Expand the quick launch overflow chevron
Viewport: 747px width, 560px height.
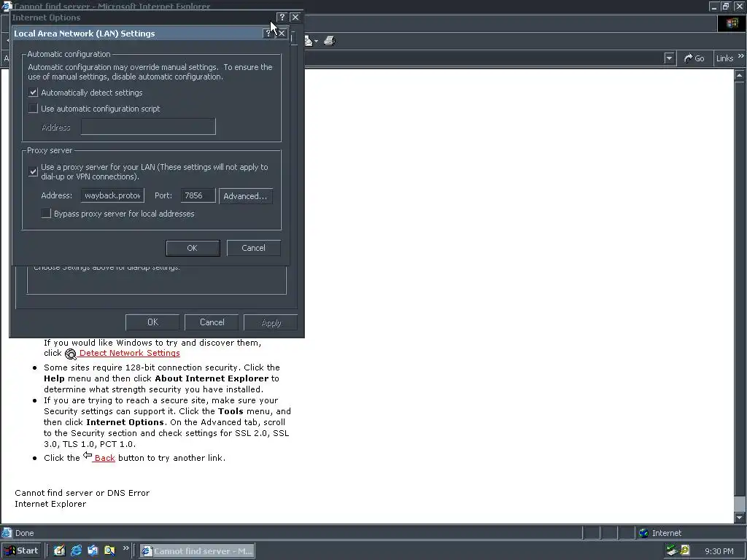click(125, 548)
